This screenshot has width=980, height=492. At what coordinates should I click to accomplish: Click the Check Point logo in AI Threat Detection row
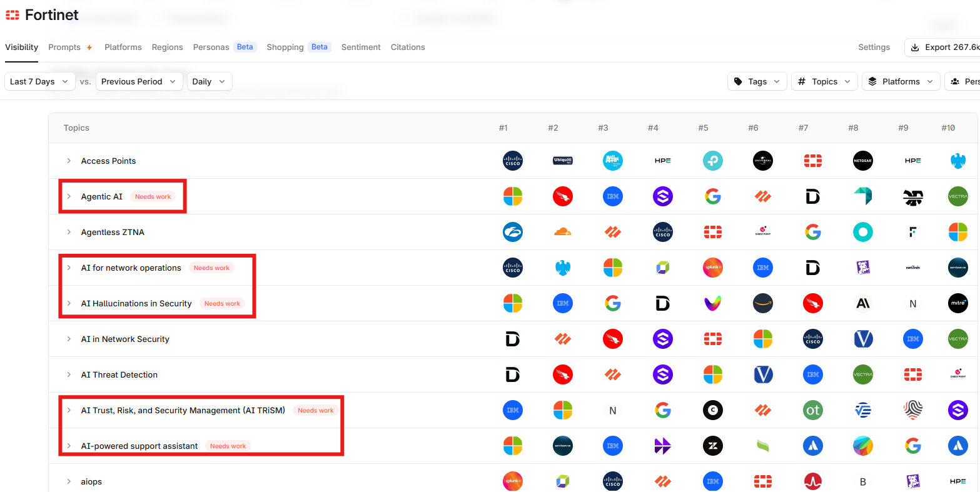click(x=958, y=374)
